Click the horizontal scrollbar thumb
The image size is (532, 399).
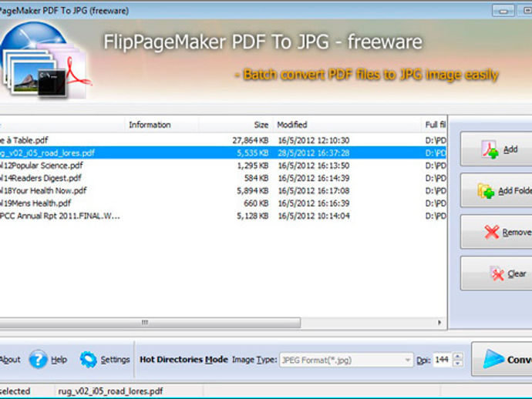[x=150, y=323]
